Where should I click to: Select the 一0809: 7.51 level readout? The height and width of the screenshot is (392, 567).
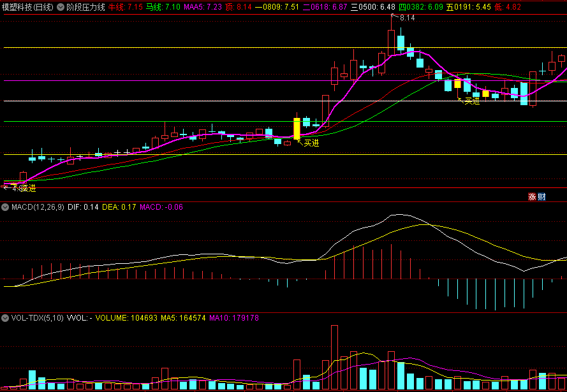277,7
